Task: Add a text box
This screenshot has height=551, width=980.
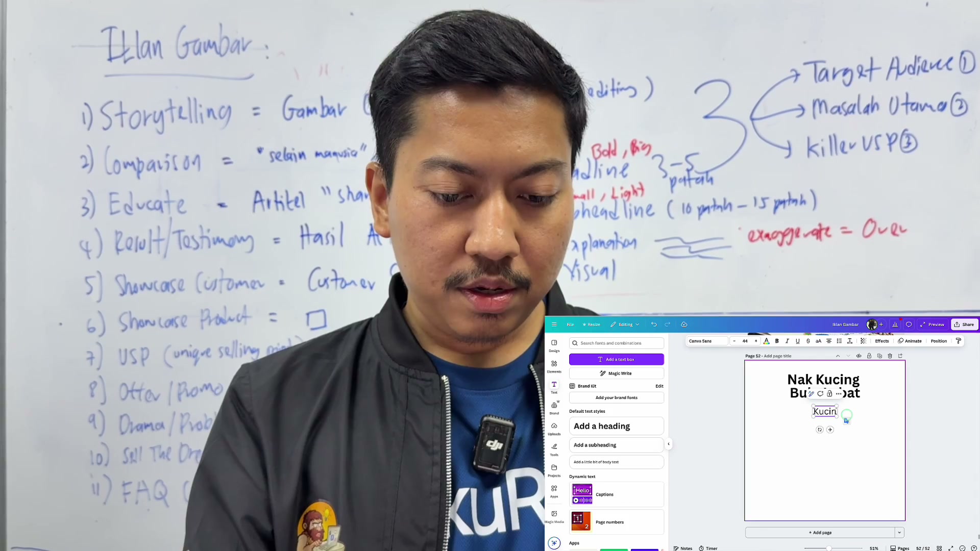Action: click(x=617, y=360)
